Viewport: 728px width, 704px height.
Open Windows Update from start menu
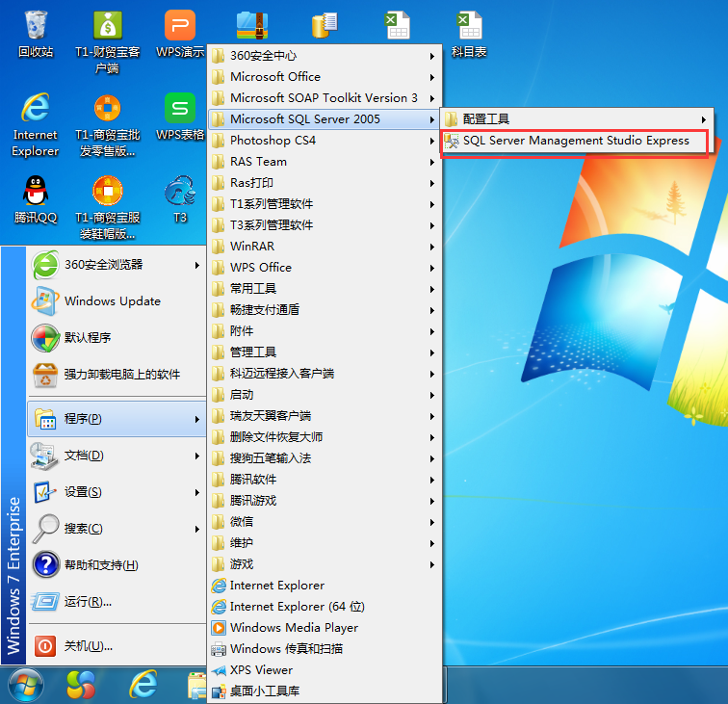112,301
